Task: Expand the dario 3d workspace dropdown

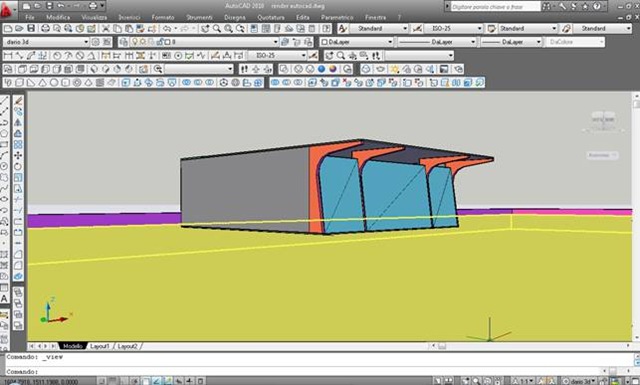Action: 46,42
